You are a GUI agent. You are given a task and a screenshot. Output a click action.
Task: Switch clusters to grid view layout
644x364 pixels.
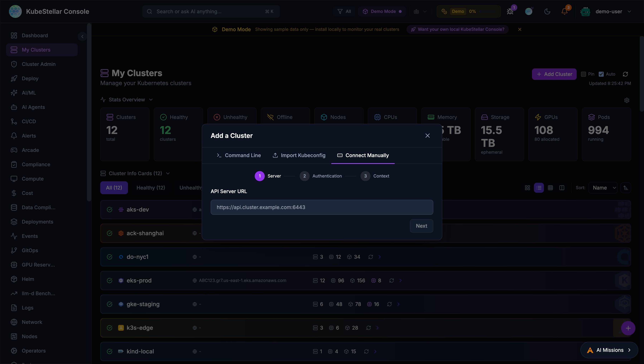(x=527, y=187)
